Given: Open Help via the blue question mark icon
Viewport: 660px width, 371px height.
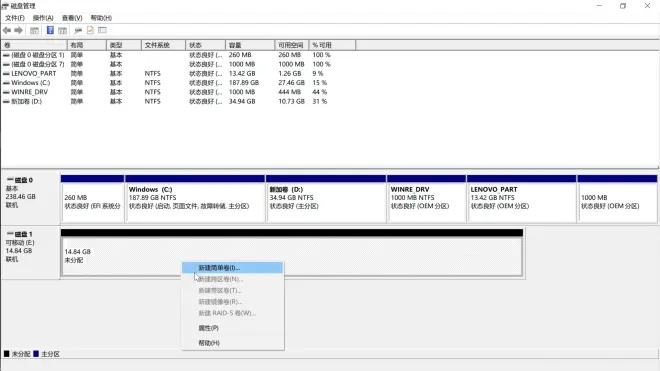Looking at the screenshot, I should coord(50,30).
